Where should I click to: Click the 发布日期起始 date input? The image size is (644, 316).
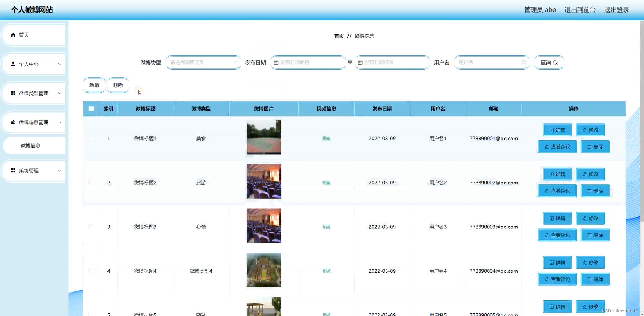(308, 62)
